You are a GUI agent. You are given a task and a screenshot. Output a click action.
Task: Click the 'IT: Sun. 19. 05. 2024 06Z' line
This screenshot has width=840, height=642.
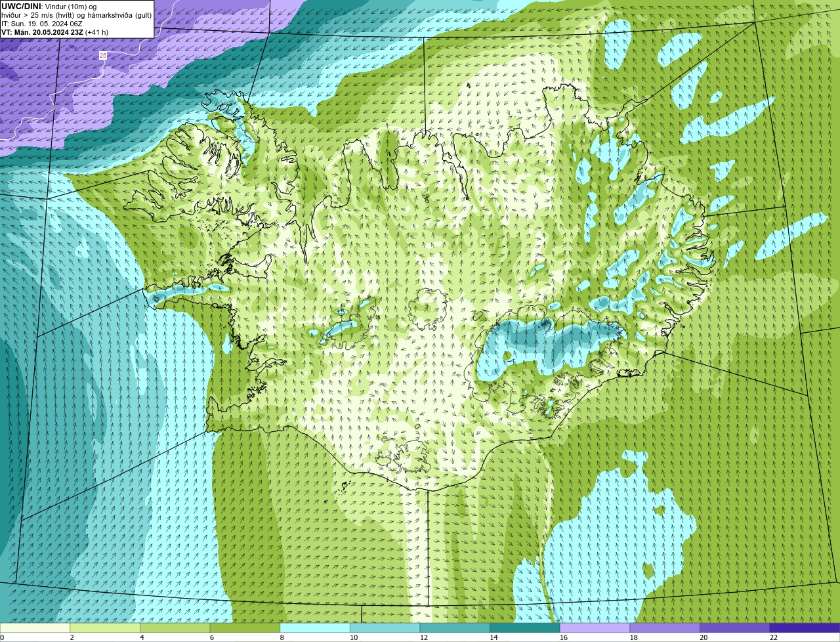(x=41, y=24)
